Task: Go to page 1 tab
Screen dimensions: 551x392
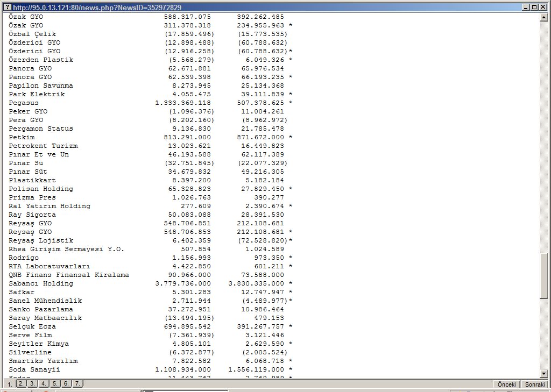Action: pos(10,384)
